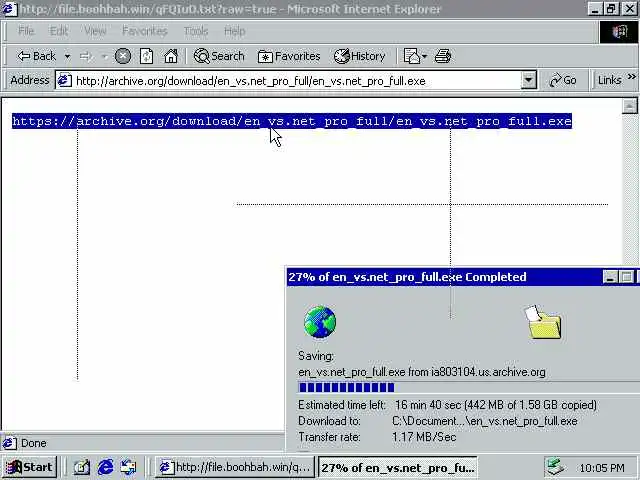Go to the Home page icon

pos(171,56)
